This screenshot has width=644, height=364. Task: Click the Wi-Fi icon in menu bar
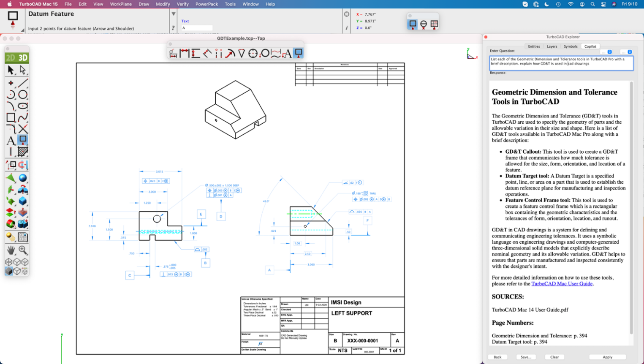[571, 4]
